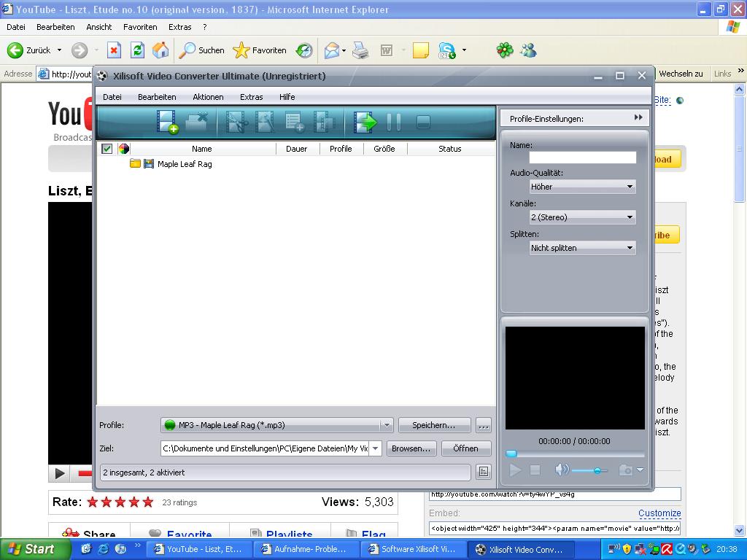Viewport: 747px width, 560px height.
Task: Click the preview Stop button
Action: tap(535, 470)
